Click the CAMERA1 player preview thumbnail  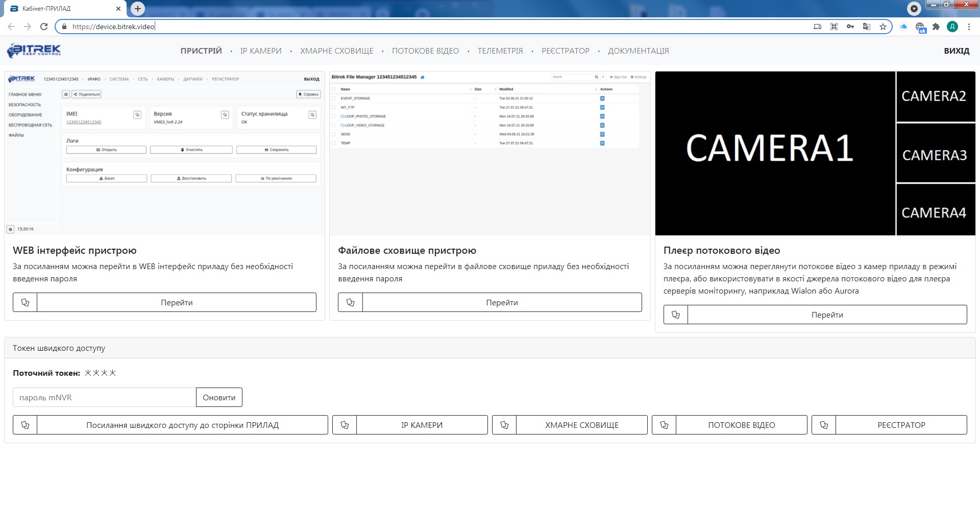[775, 153]
